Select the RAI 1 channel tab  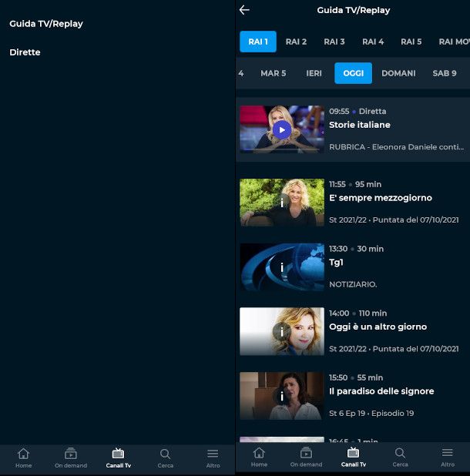(x=258, y=42)
